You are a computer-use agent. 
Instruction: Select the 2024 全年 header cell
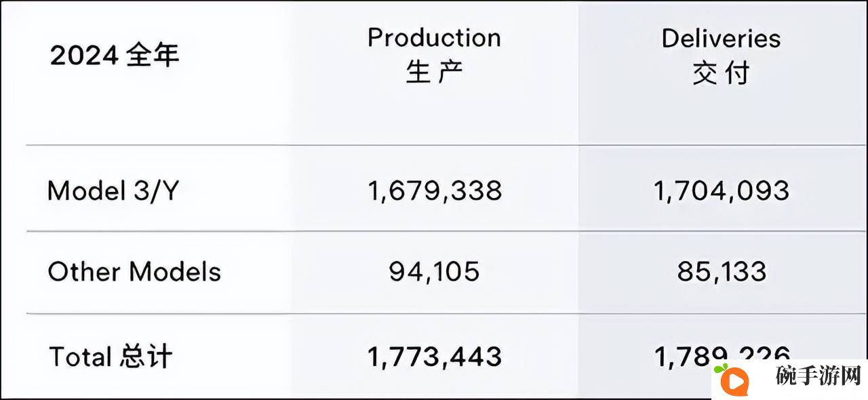click(115, 56)
